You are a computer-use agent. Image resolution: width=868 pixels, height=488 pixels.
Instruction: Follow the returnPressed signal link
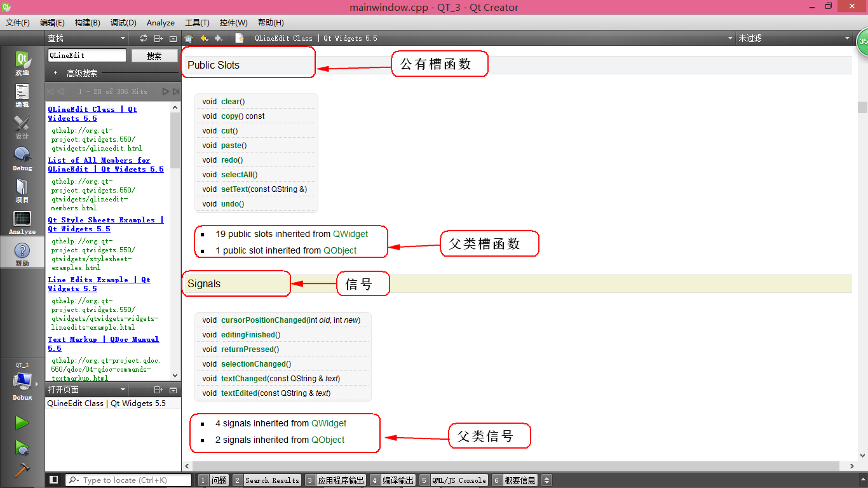[x=250, y=349]
